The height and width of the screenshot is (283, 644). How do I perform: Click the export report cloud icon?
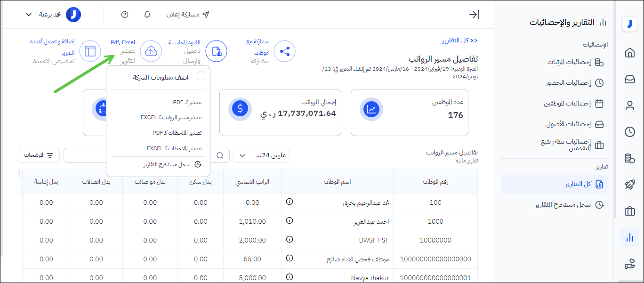coord(151,51)
